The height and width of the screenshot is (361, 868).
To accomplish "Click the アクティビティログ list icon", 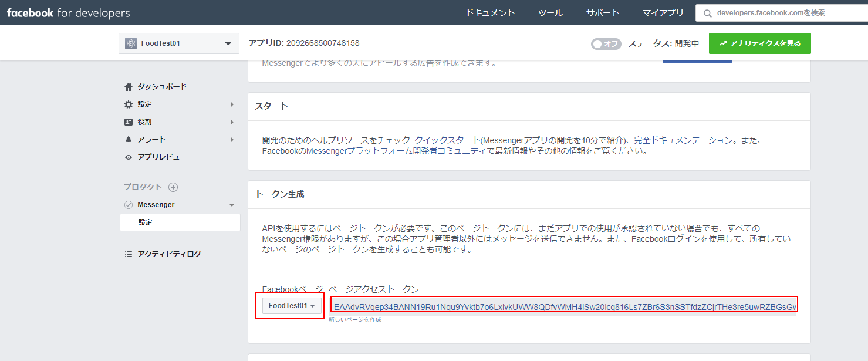I will [129, 254].
